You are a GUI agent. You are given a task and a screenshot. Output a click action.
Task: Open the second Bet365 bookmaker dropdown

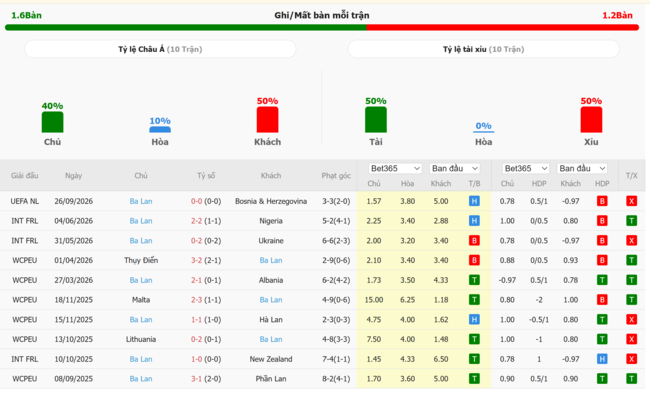[526, 168]
